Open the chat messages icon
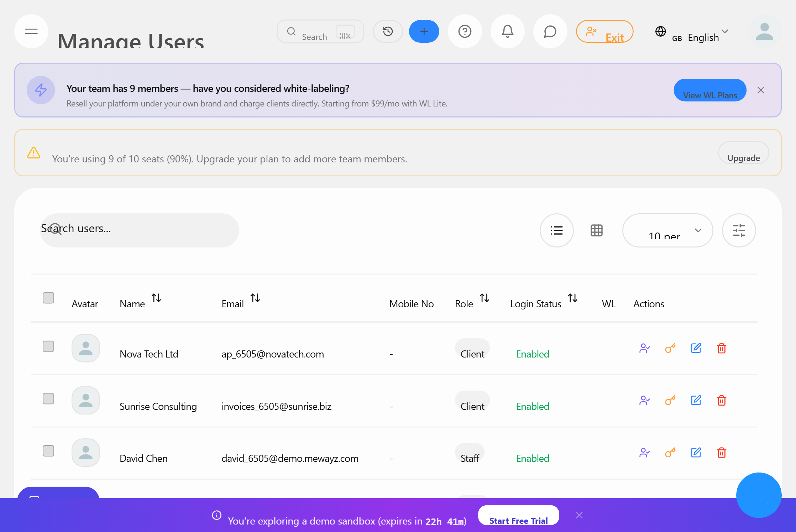The image size is (796, 532). coord(550,31)
